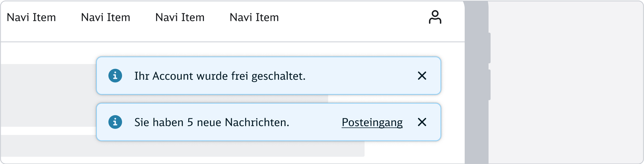Open the user account profile icon
This screenshot has width=644, height=164.
point(435,17)
